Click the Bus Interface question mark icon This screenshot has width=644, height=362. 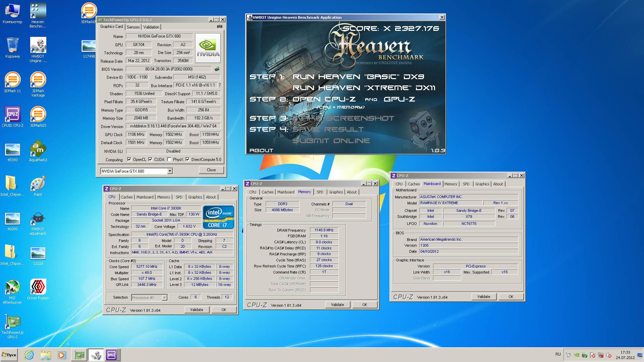tap(220, 85)
